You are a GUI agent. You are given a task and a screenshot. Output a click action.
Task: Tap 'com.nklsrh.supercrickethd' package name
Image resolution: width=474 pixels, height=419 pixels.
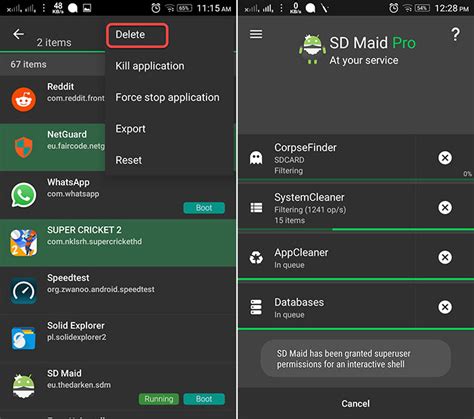94,242
